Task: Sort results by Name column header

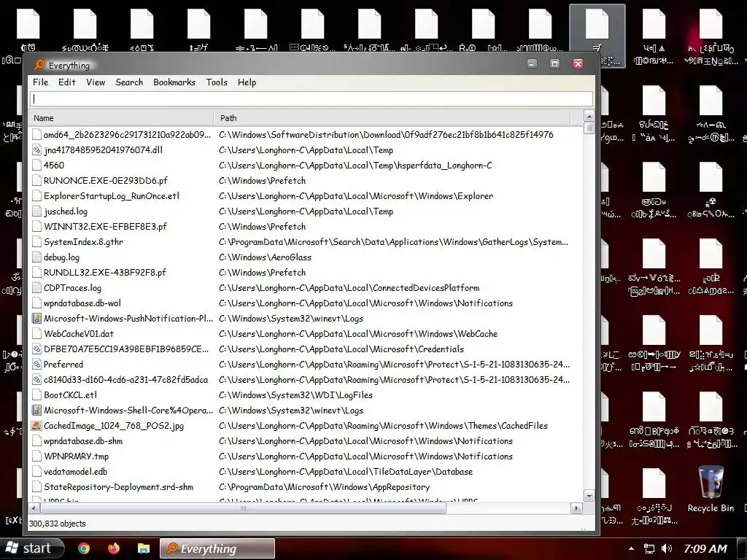Action: 121,118
